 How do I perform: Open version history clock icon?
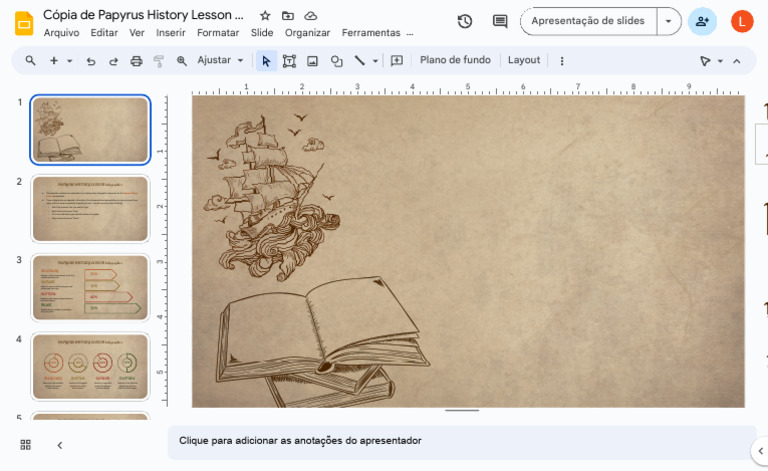[464, 21]
